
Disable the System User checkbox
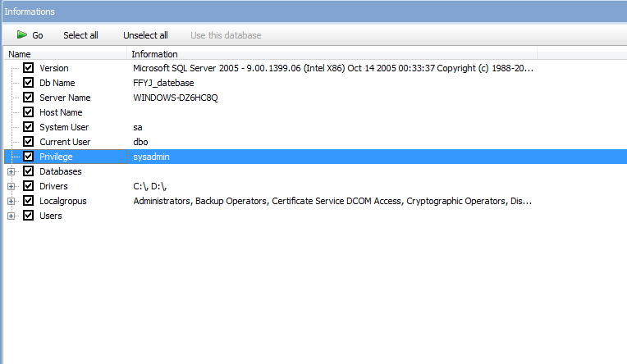pyautogui.click(x=28, y=126)
